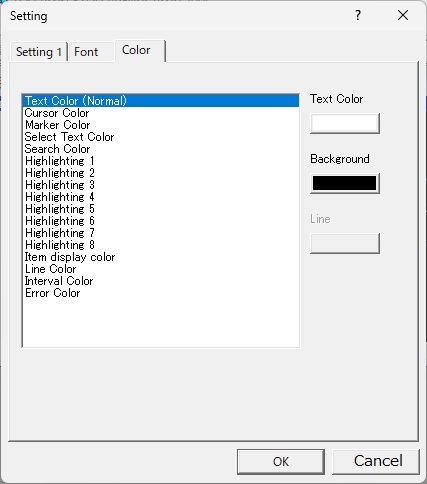The height and width of the screenshot is (484, 427).
Task: Dismiss dialog with Cancel button
Action: [x=376, y=462]
